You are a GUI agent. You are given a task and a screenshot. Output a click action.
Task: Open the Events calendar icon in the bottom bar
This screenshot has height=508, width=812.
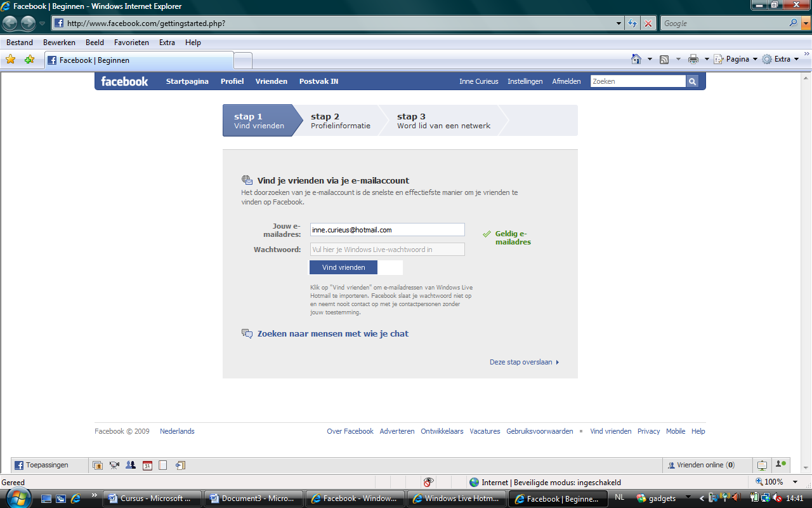[147, 465]
